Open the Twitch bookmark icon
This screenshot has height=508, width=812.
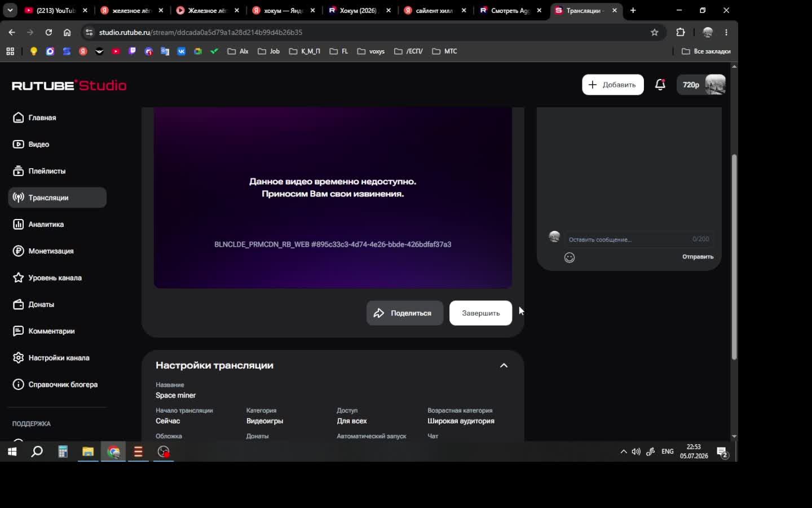point(133,51)
